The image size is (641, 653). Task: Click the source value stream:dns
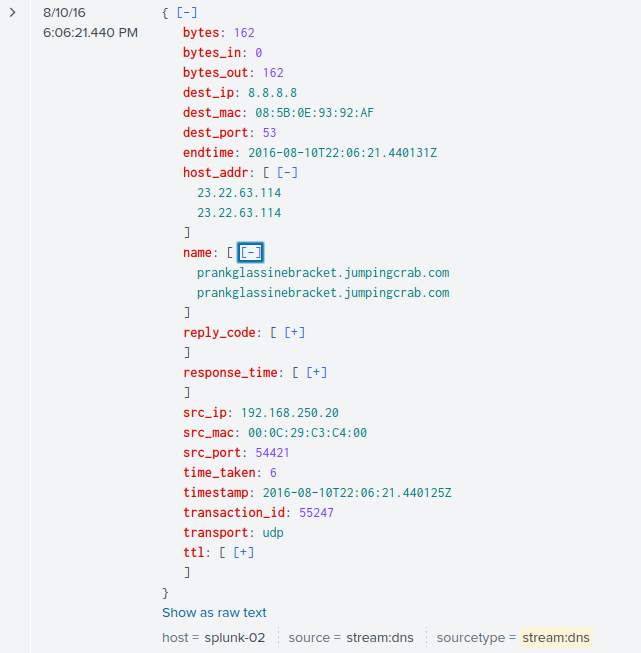(380, 638)
